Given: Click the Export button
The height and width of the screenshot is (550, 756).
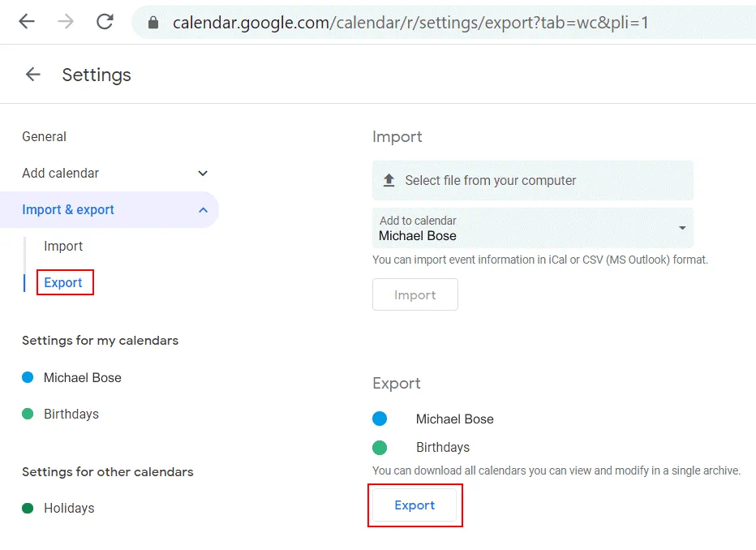Looking at the screenshot, I should (x=415, y=505).
